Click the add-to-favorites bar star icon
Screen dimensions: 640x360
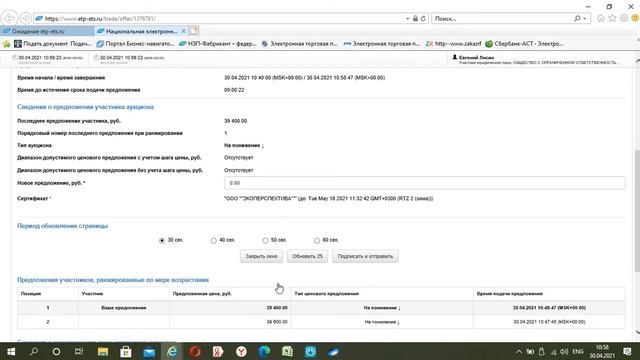tap(7, 44)
